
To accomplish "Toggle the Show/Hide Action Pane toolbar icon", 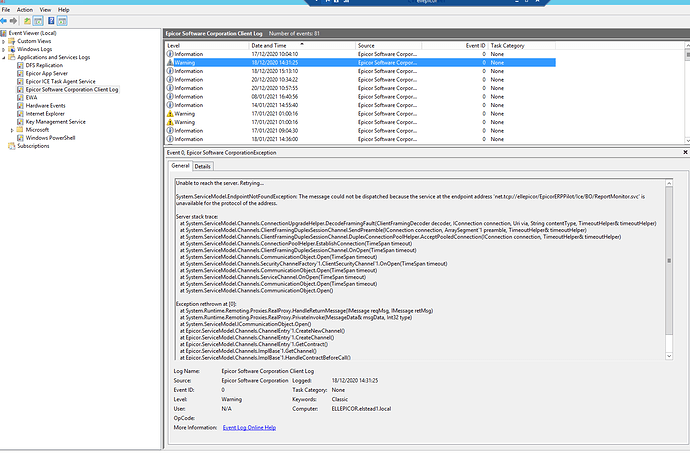I will (x=62, y=21).
